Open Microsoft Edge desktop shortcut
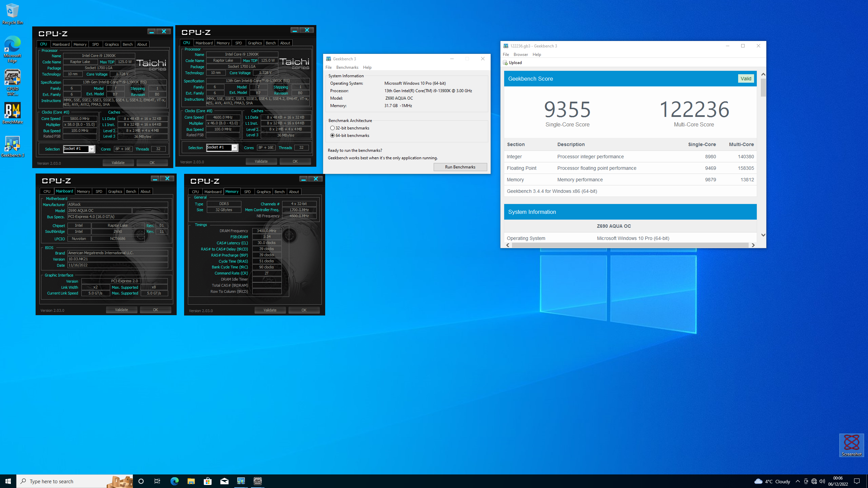Screen dimensions: 868x488 pos(13,49)
